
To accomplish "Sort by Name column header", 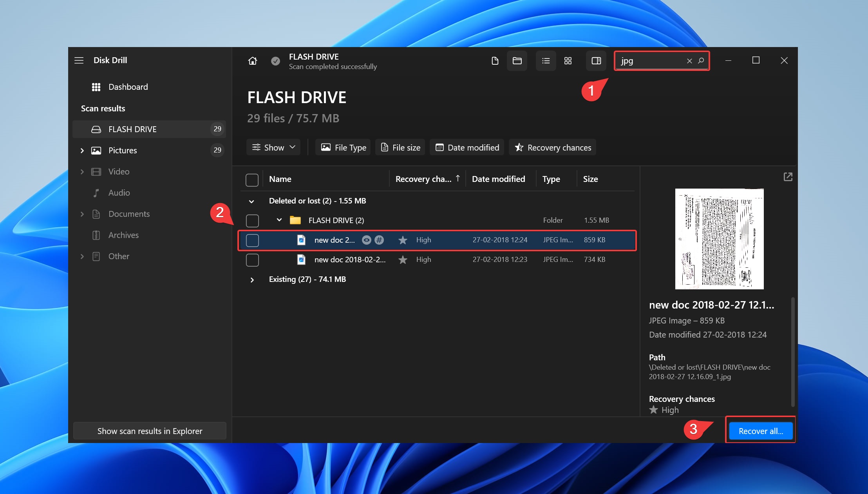I will (x=280, y=179).
